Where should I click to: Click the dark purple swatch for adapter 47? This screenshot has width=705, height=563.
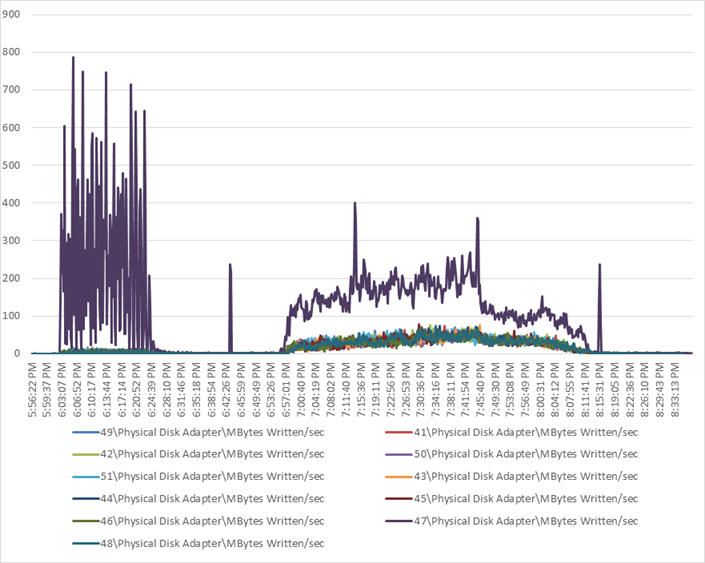[399, 521]
